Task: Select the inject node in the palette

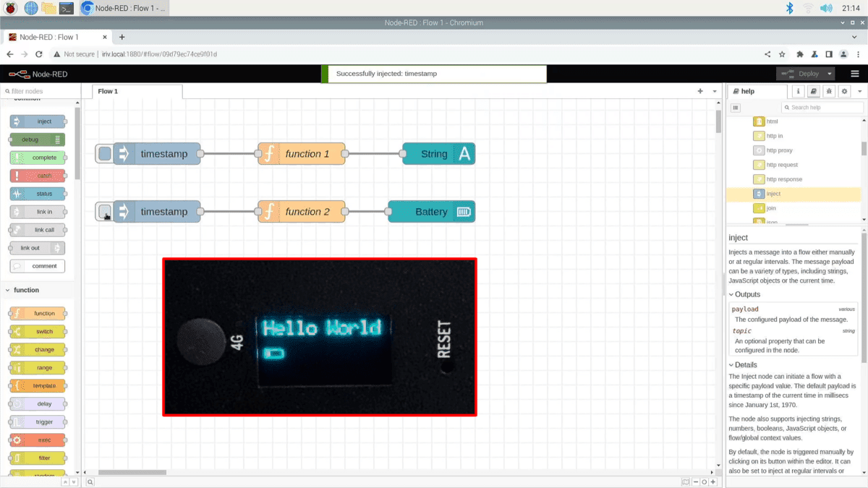Action: coord(37,121)
